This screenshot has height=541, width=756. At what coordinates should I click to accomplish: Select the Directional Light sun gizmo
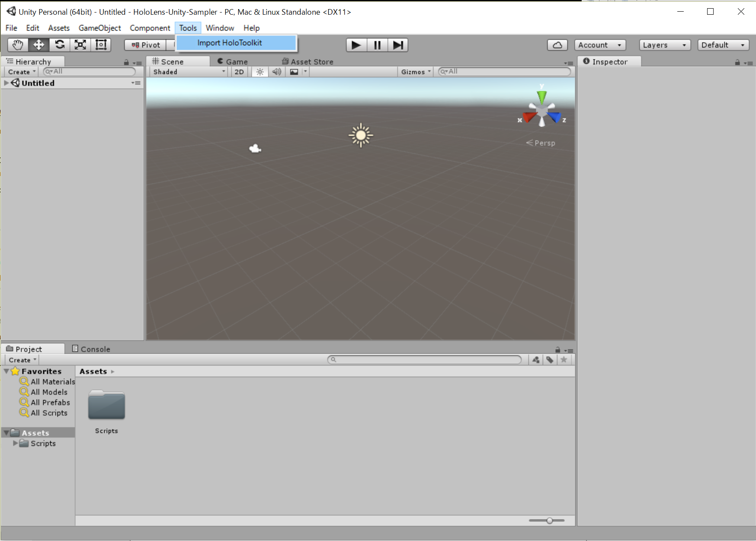pyautogui.click(x=361, y=135)
